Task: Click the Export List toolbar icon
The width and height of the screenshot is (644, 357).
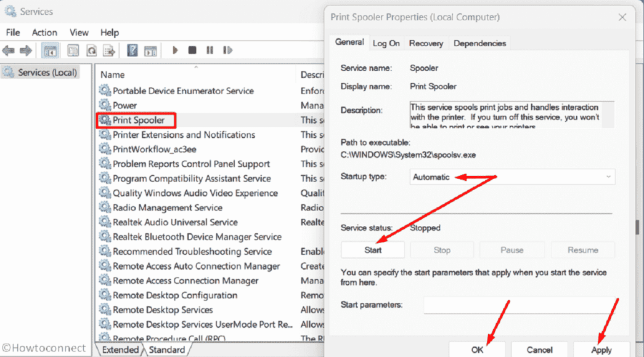Action: point(109,50)
